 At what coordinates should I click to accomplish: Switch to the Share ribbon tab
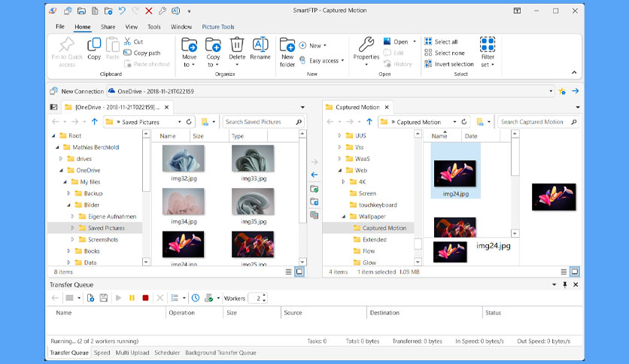[108, 26]
